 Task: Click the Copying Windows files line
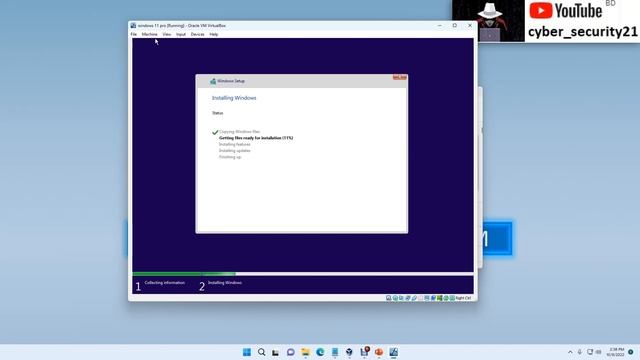coord(240,132)
